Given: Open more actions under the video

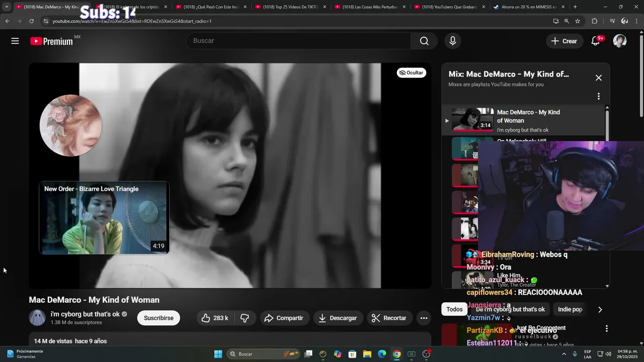Looking at the screenshot, I should pos(424,318).
